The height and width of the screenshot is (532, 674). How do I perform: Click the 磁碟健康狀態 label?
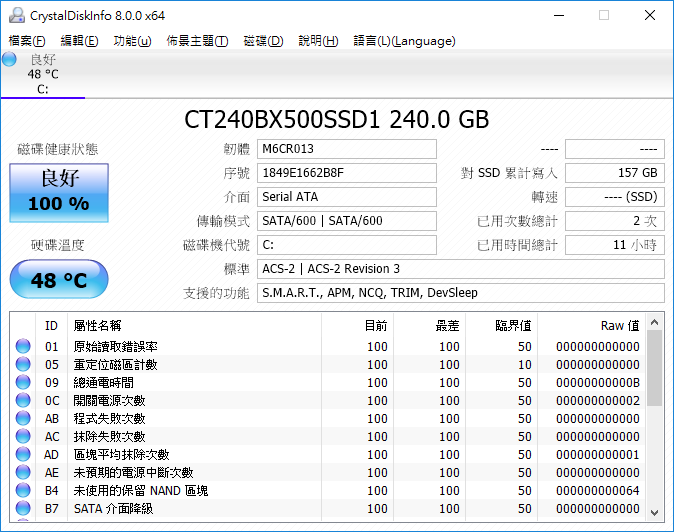click(58, 149)
